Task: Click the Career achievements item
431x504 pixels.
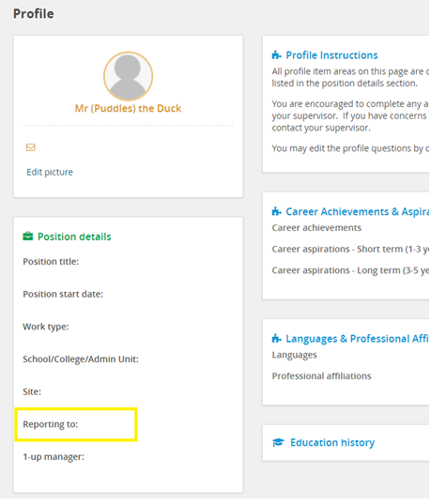Action: point(316,228)
